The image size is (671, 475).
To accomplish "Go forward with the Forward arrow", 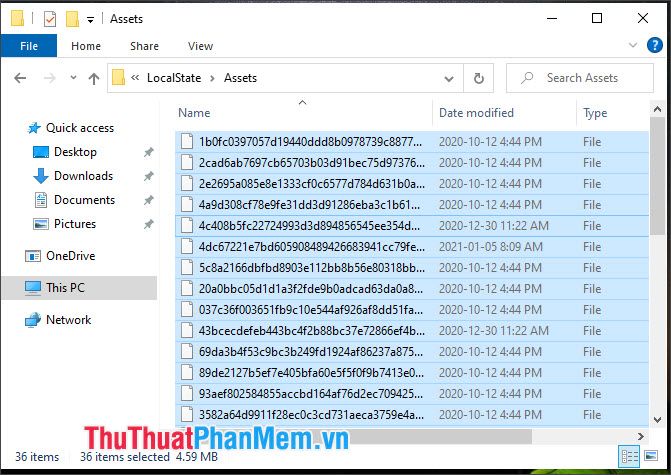I will coord(50,78).
